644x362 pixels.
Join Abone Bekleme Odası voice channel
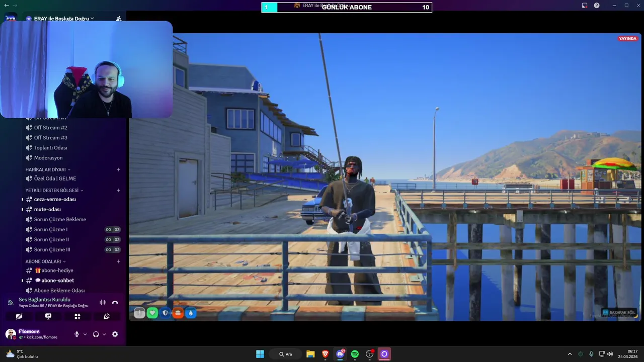click(73, 291)
